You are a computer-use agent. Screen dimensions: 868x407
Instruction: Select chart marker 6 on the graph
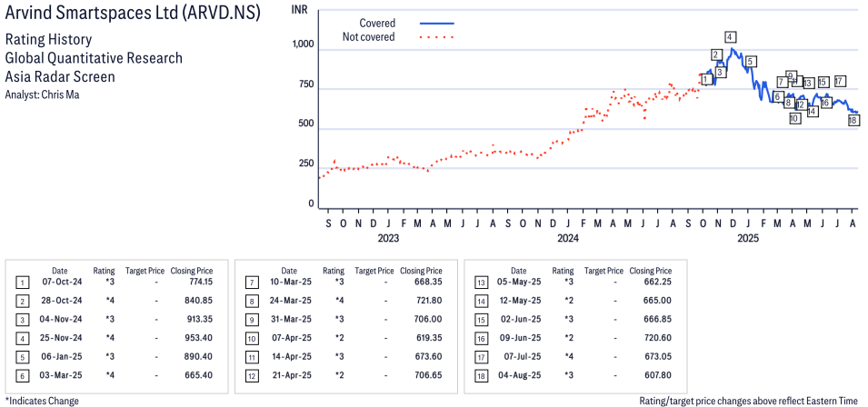point(778,97)
